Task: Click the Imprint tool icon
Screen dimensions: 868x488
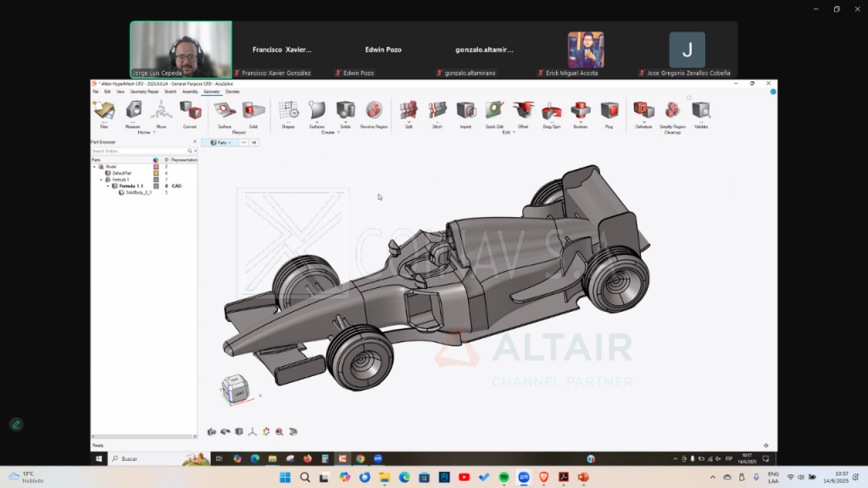Action: click(x=465, y=110)
